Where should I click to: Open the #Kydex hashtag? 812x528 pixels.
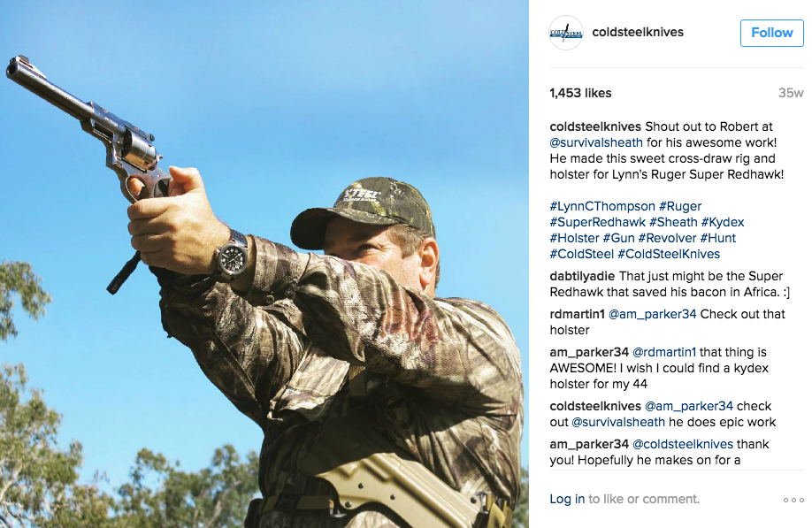(x=723, y=223)
